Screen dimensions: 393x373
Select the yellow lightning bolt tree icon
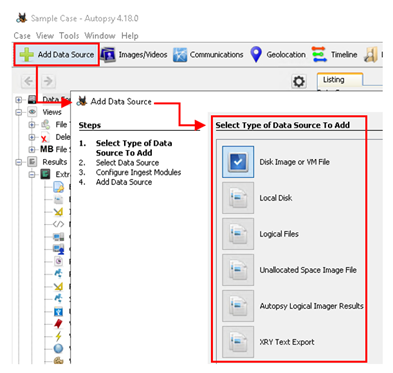coord(58,336)
